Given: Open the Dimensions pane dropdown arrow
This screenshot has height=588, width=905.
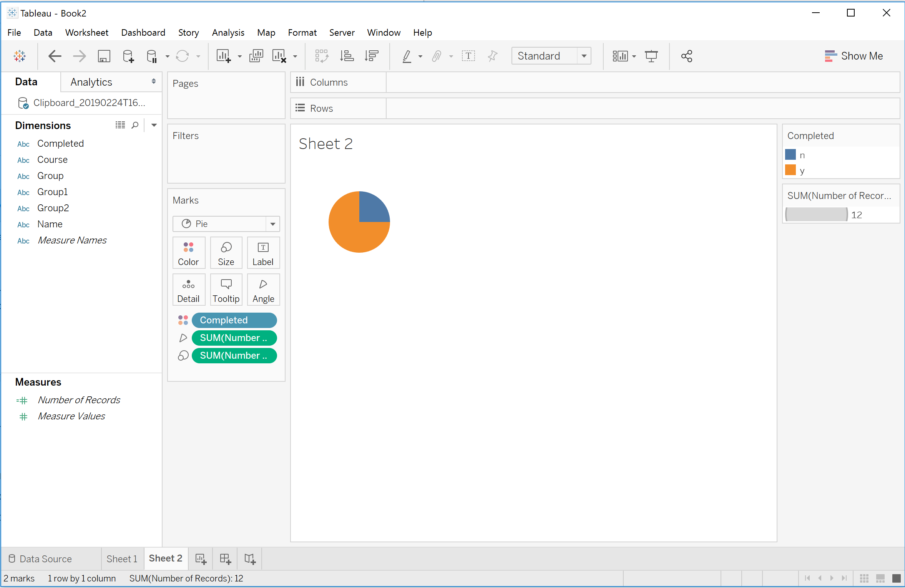Looking at the screenshot, I should click(x=154, y=125).
